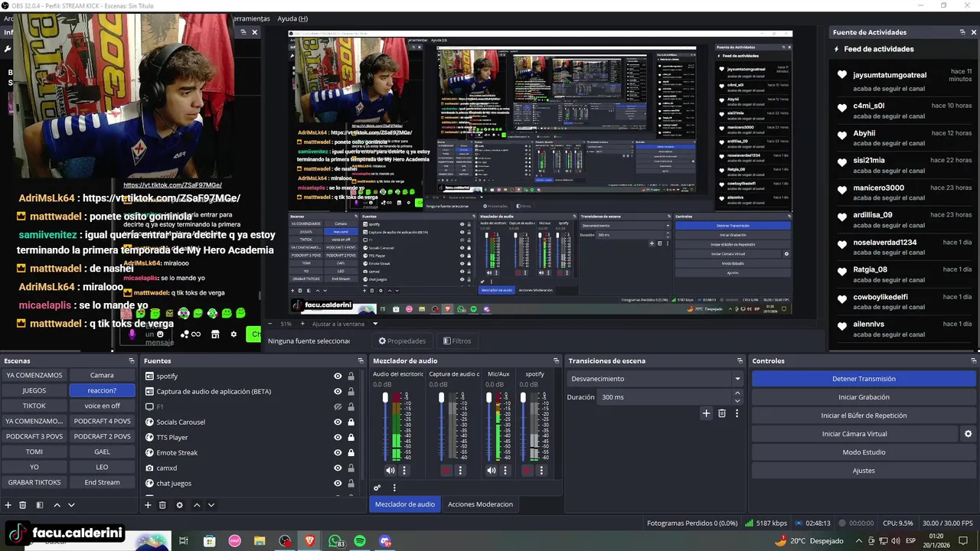This screenshot has width=980, height=551.
Task: Switch to the JUEGOS scene
Action: point(34,390)
